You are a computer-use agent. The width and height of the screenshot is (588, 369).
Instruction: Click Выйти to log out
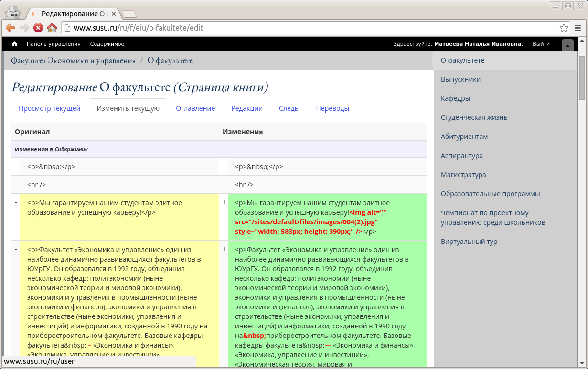coord(541,44)
